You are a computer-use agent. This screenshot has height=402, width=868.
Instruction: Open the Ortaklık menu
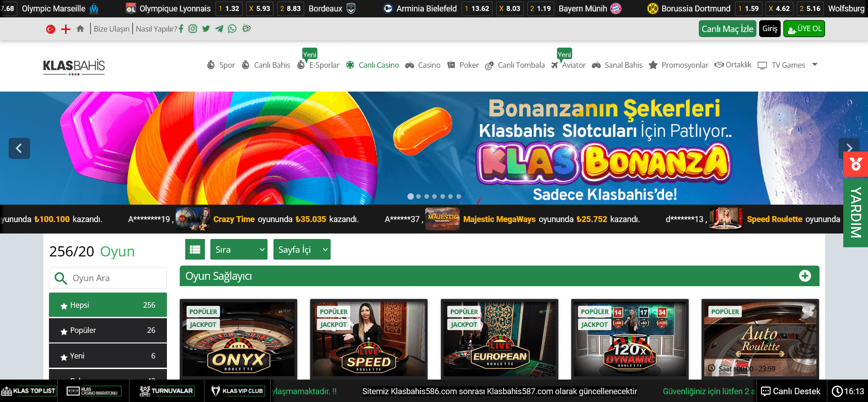point(733,65)
